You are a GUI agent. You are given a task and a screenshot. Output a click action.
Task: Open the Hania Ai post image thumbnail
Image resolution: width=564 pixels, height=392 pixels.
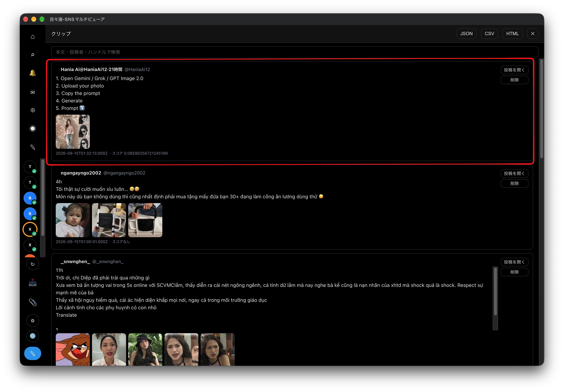point(73,132)
